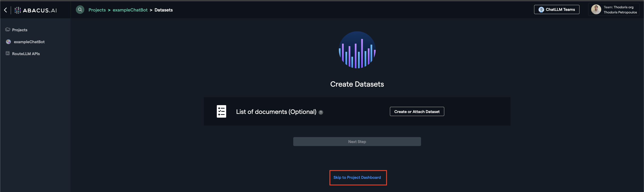Click the Datasets breadcrumb label
The image size is (644, 192).
[164, 10]
